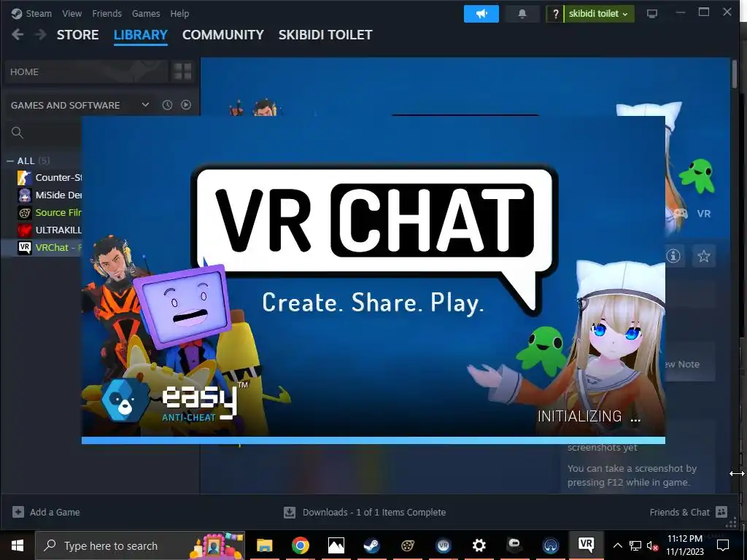Viewport: 747px width, 560px height.
Task: Click the network status tray icon
Action: [x=635, y=545]
